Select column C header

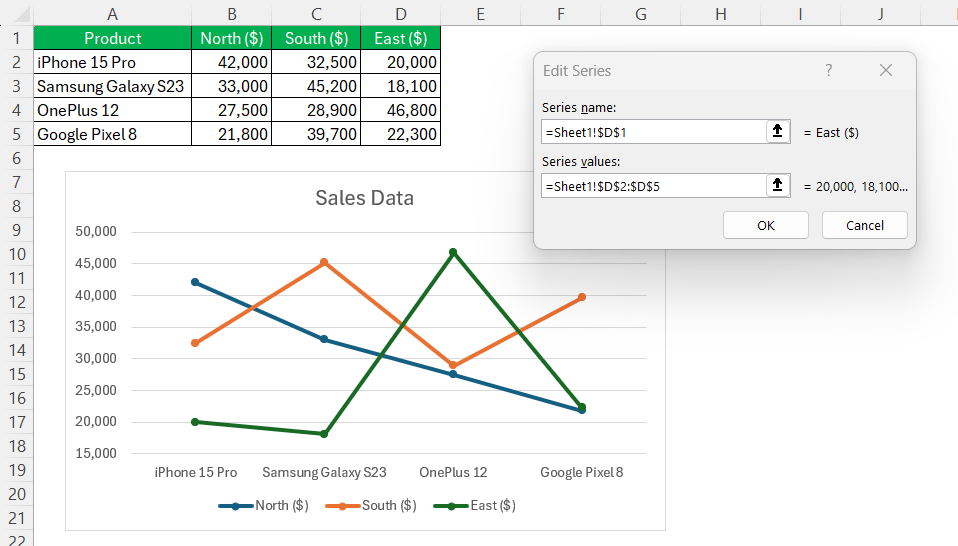(316, 13)
